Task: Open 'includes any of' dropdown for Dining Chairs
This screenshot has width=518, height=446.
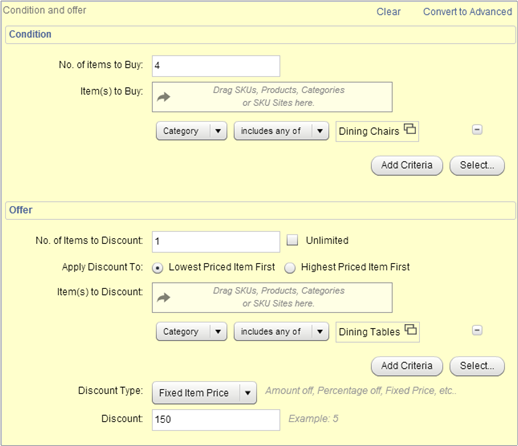Action: click(281, 131)
